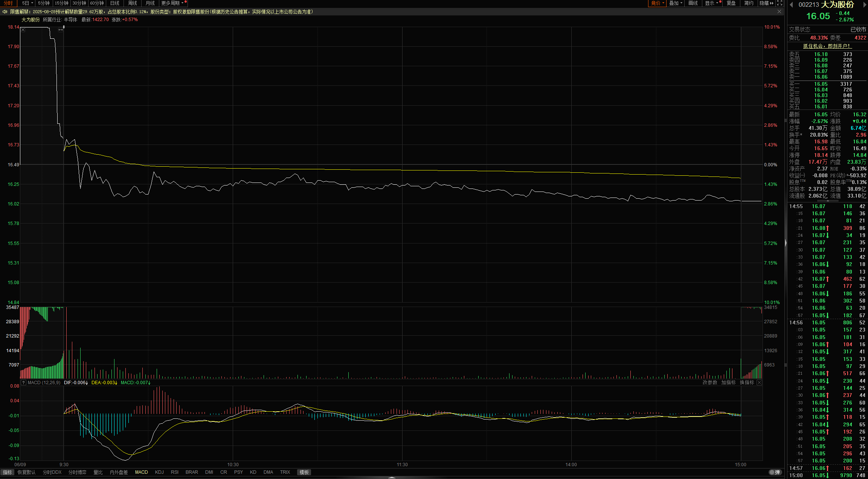Select CR indicator tab
The height and width of the screenshot is (479, 868).
point(224,472)
